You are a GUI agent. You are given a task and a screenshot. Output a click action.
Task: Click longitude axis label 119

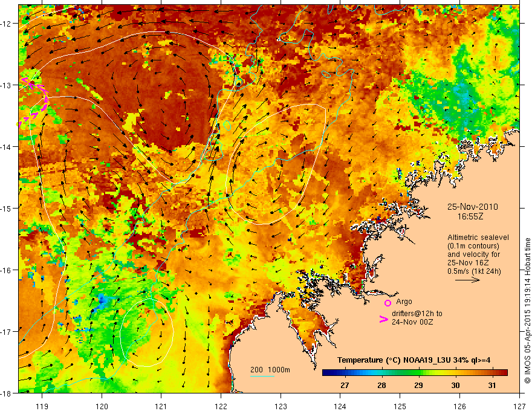click(42, 406)
